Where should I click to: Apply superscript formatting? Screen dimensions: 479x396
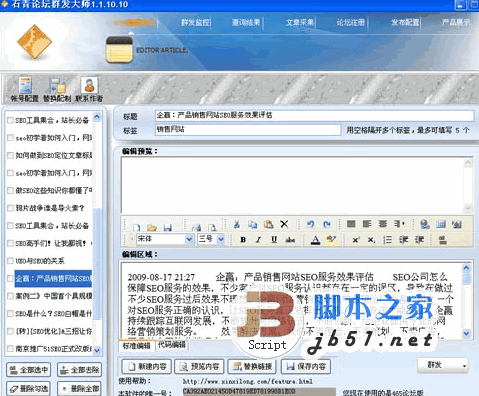pos(356,240)
